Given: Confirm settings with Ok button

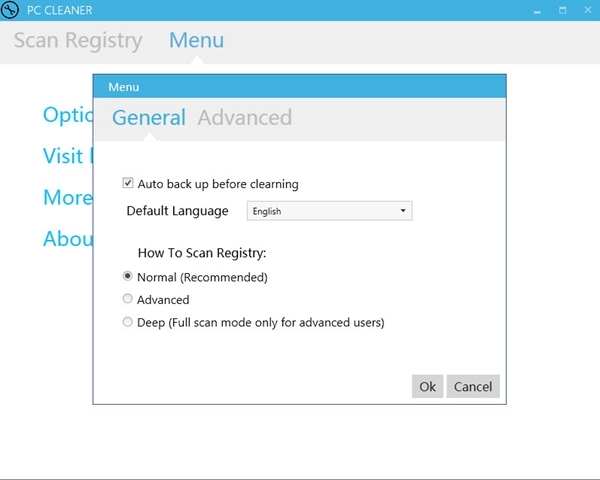Looking at the screenshot, I should pos(427,386).
